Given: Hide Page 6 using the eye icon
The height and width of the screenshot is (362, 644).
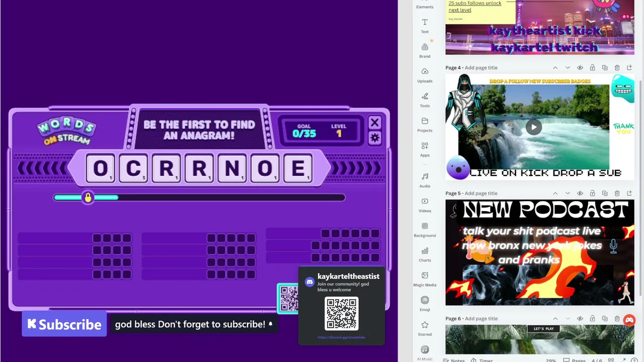Looking at the screenshot, I should pyautogui.click(x=580, y=318).
